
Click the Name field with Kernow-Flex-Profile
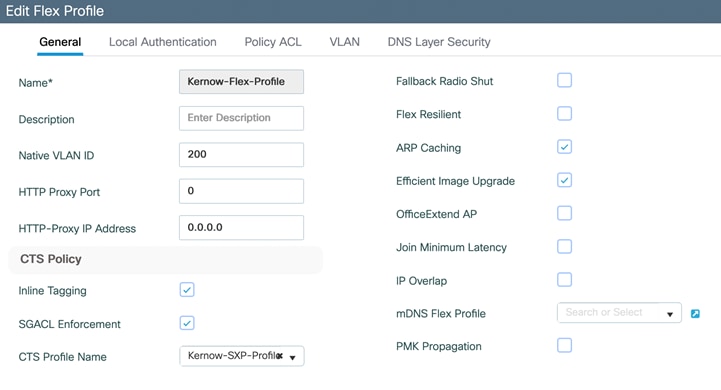tap(241, 82)
